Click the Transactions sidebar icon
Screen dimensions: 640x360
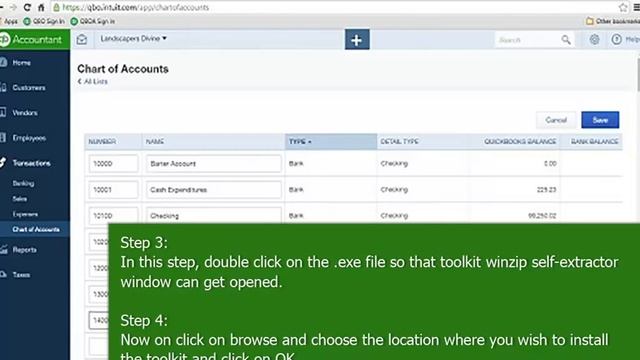click(x=3, y=162)
